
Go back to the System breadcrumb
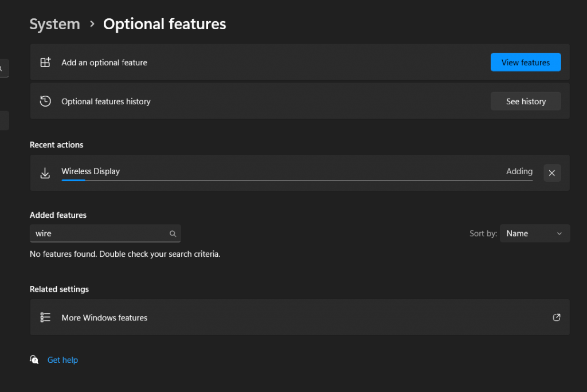pos(55,24)
